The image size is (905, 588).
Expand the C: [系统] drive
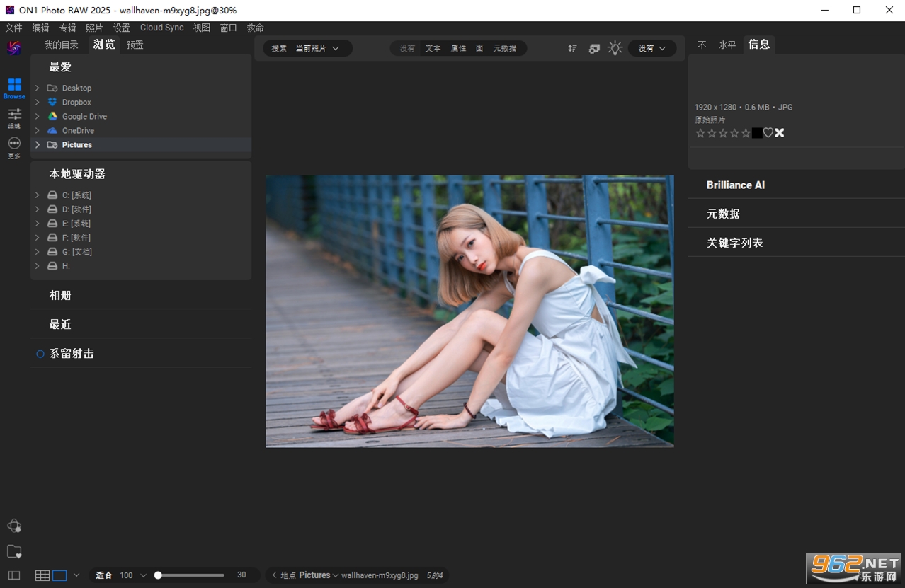[38, 195]
